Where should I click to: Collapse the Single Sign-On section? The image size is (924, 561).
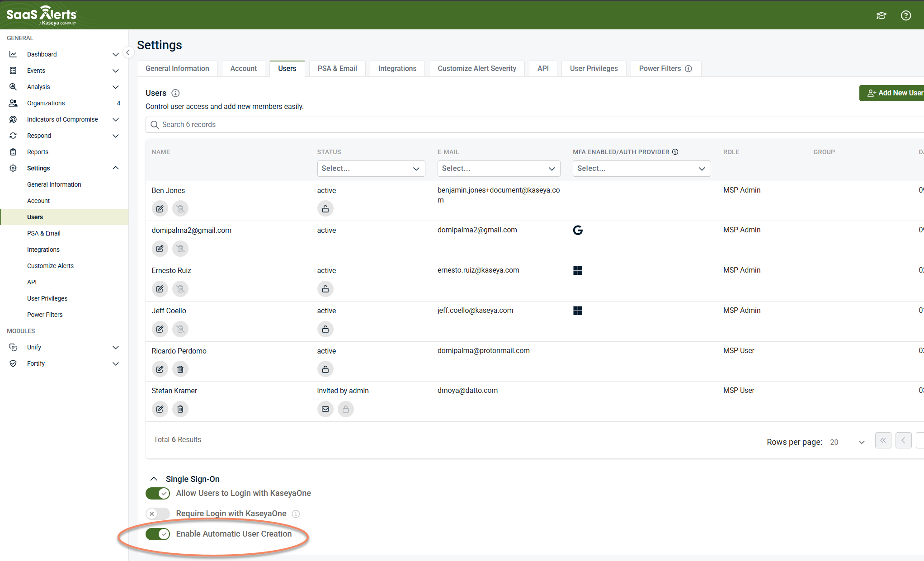(x=154, y=479)
